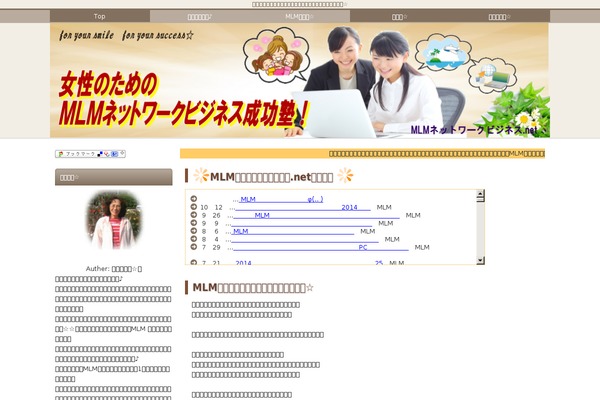
Task: Open the 7 29 news link containing PC
Action: tap(321, 248)
